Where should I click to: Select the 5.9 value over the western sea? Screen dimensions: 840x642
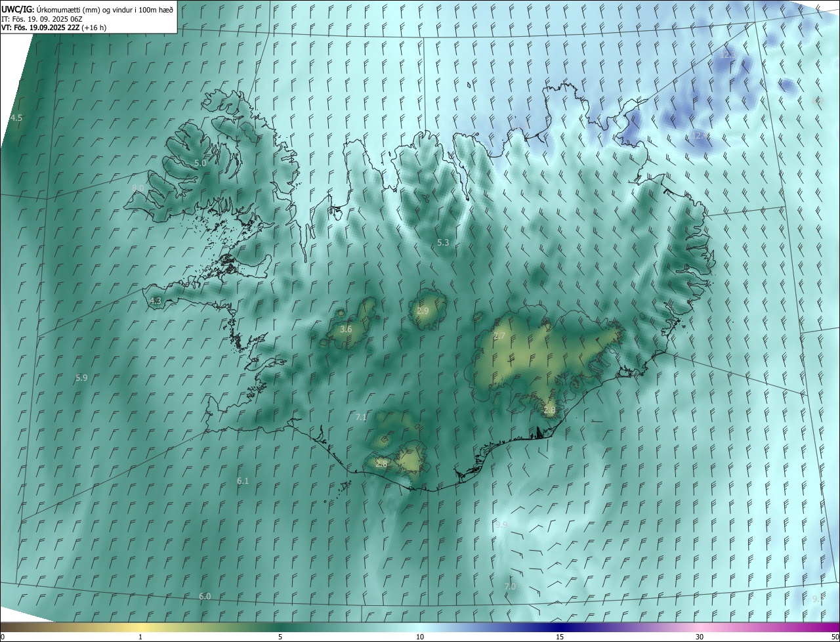coord(81,378)
